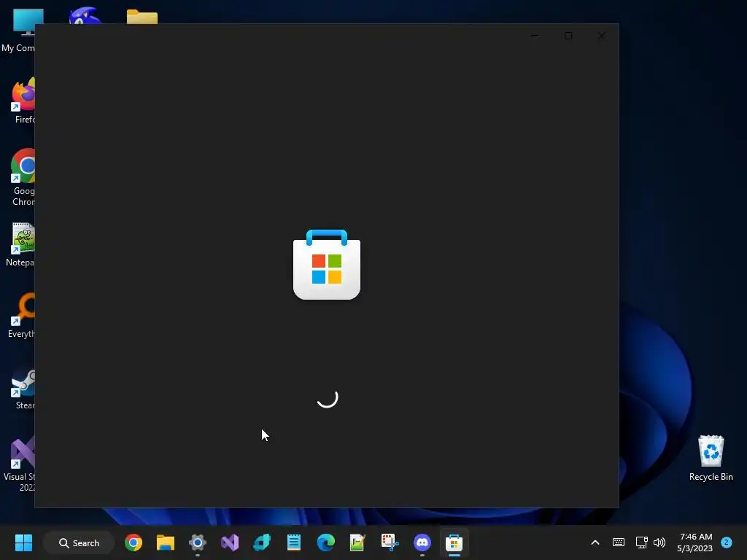Select the Sonic desktop icon
This screenshot has height=560, width=747.
[85, 15]
